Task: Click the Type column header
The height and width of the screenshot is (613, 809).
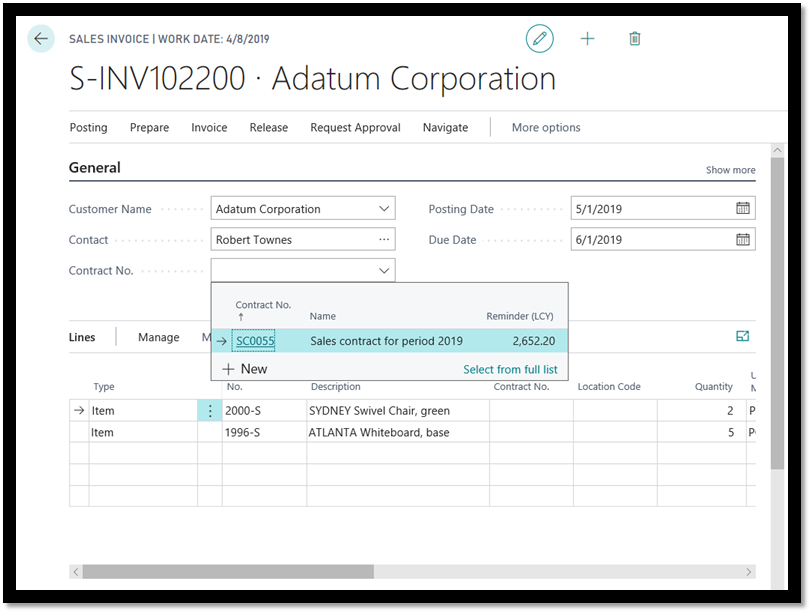Action: click(x=104, y=386)
